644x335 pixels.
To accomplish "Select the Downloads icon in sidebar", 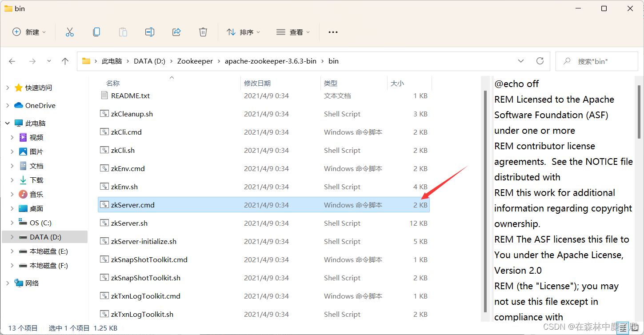I will [23, 180].
